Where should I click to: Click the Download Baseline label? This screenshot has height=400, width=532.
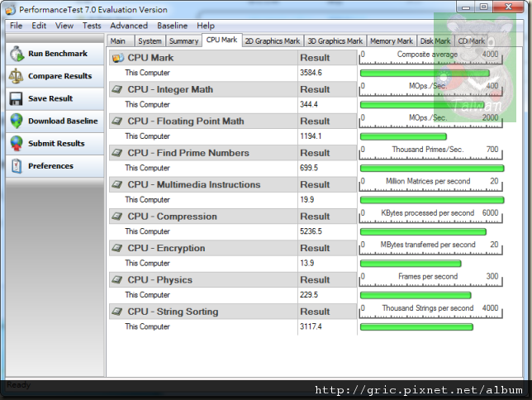tap(63, 121)
